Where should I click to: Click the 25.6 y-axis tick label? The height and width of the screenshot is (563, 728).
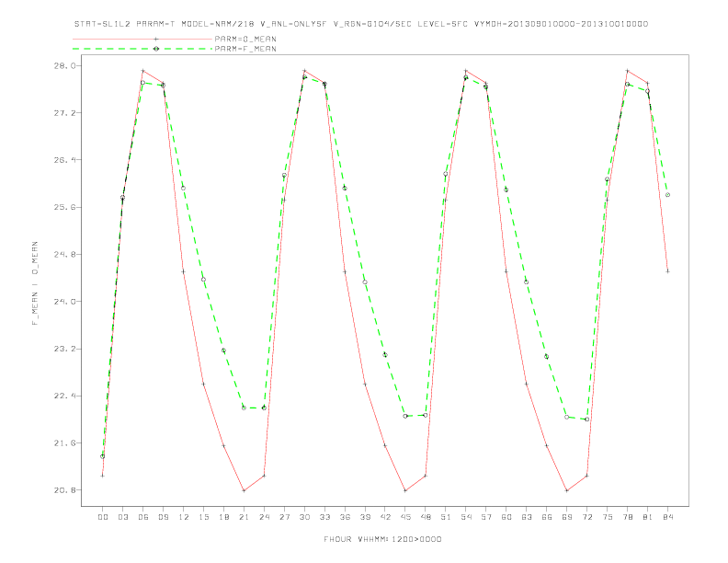tap(64, 207)
